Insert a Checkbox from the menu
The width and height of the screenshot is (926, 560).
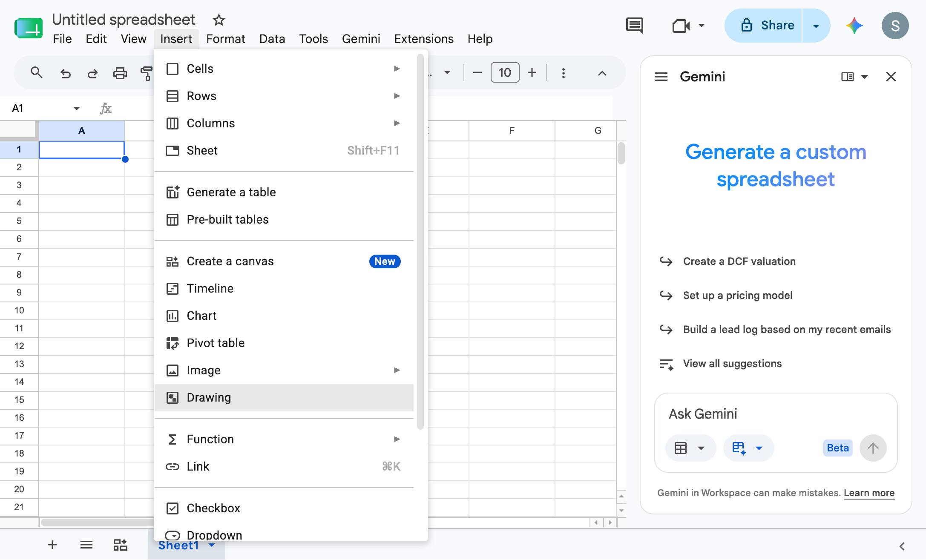click(x=284, y=508)
